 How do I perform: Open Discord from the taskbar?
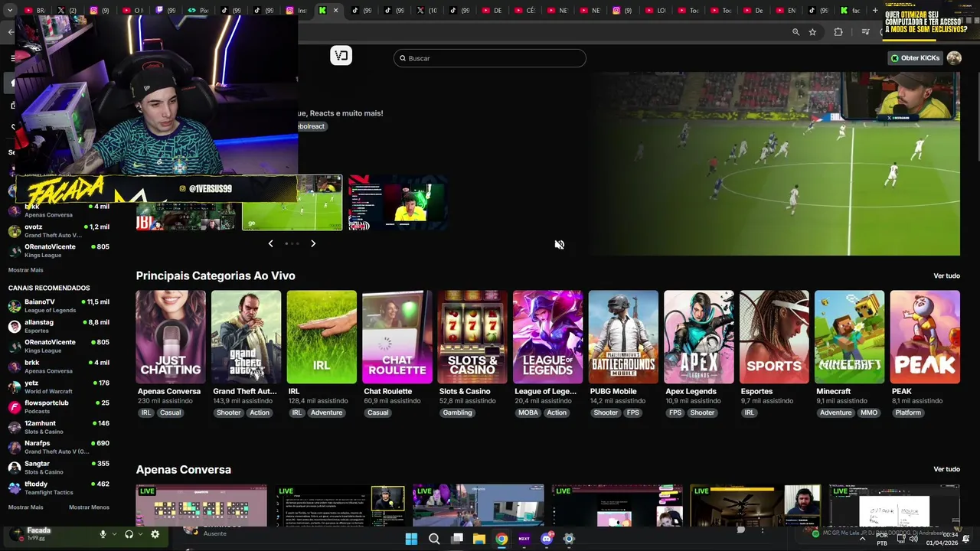547,539
